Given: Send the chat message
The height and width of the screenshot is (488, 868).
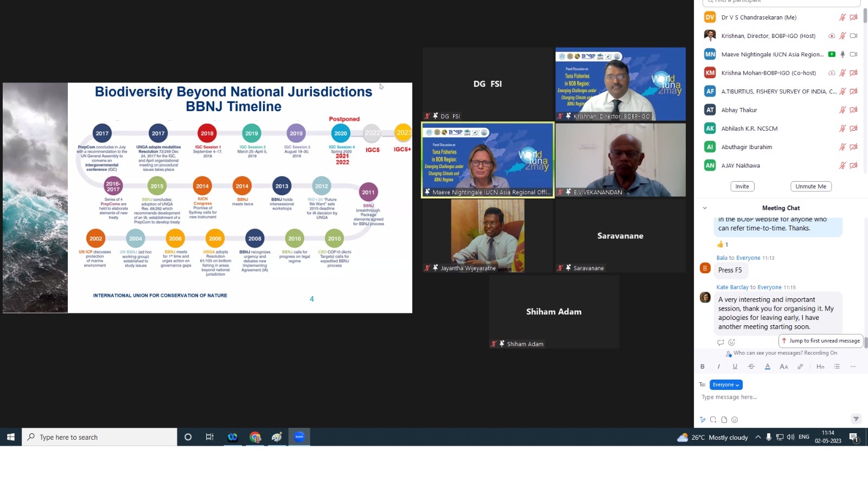Looking at the screenshot, I should 856,419.
